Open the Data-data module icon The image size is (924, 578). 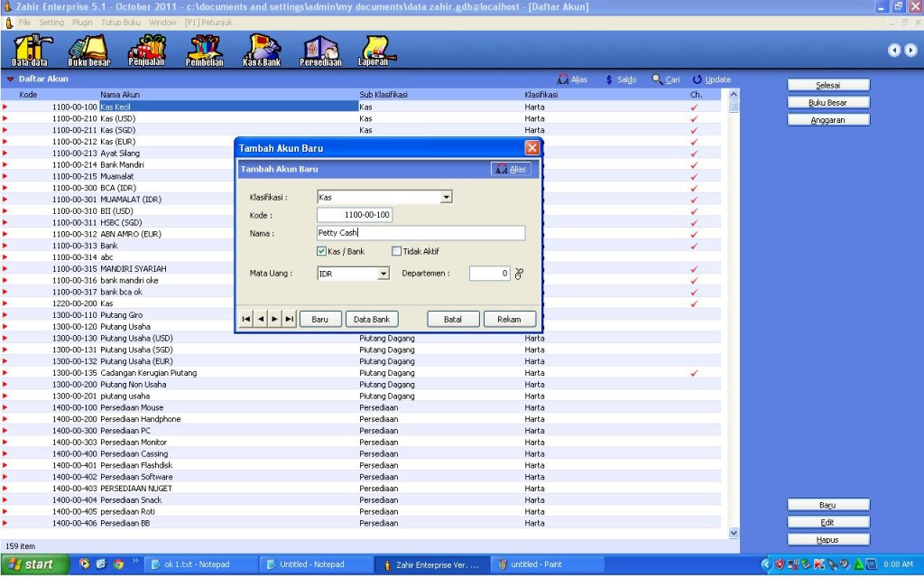[x=30, y=51]
